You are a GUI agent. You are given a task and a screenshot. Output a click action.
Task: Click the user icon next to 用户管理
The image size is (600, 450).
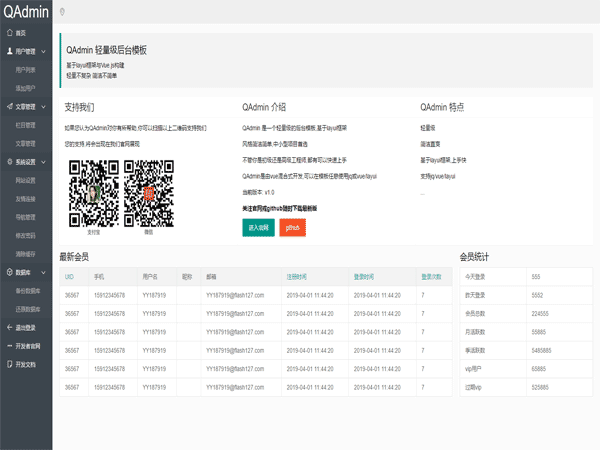click(7, 50)
